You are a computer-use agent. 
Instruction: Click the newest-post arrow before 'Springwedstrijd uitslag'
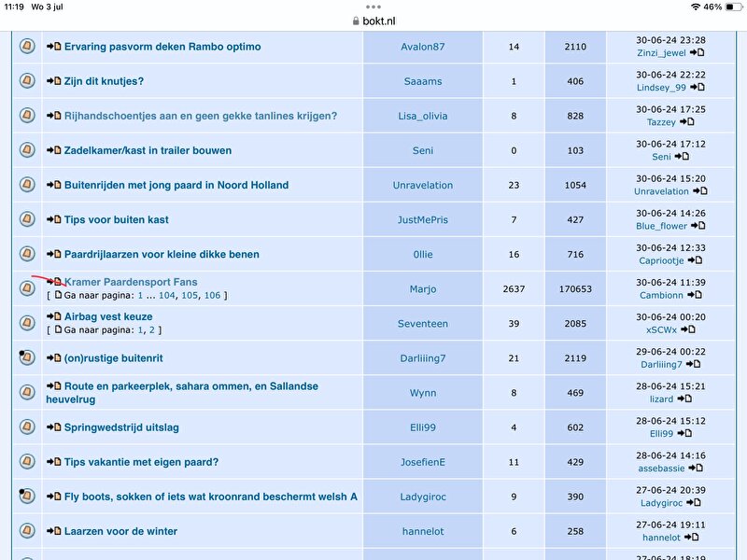coord(53,427)
